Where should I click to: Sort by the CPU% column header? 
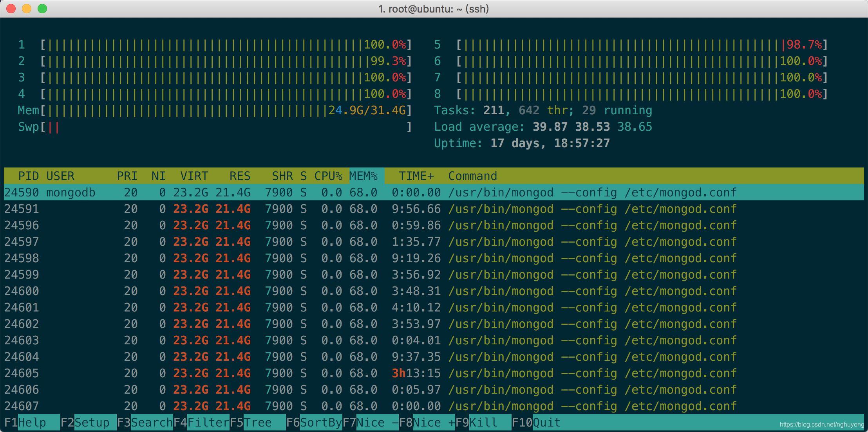point(328,176)
